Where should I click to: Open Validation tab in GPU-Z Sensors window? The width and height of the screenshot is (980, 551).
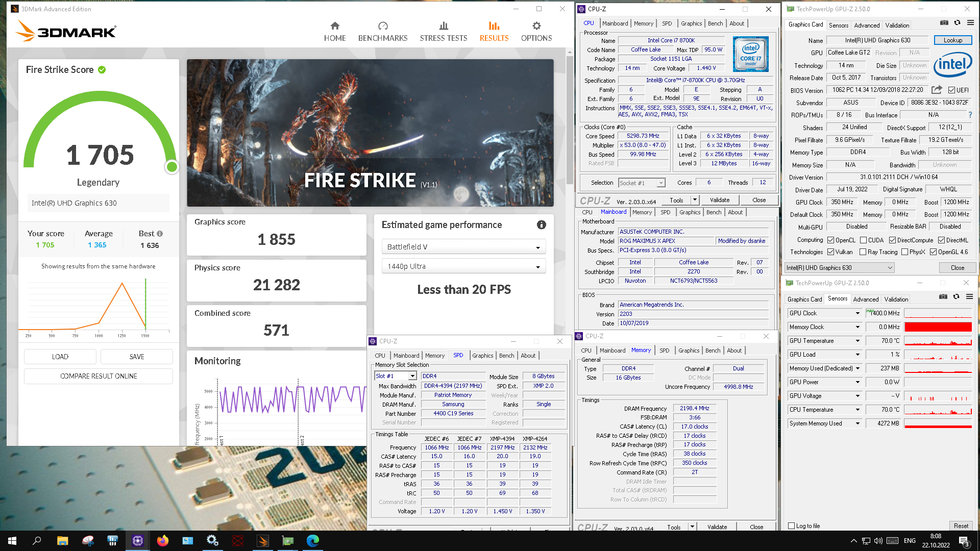click(x=896, y=299)
